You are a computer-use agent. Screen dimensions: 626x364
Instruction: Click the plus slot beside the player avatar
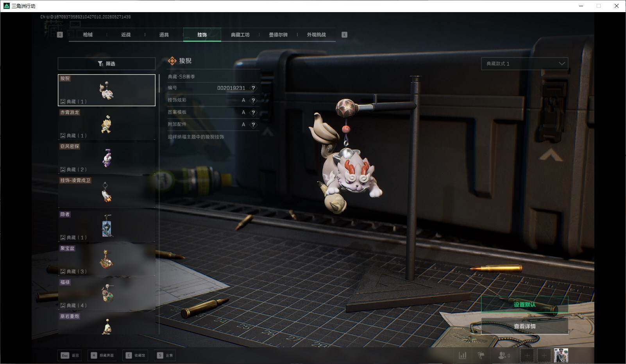coord(544,355)
